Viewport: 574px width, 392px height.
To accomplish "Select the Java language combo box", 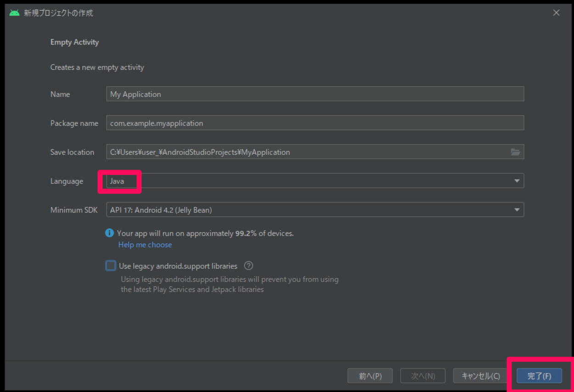I will click(315, 181).
